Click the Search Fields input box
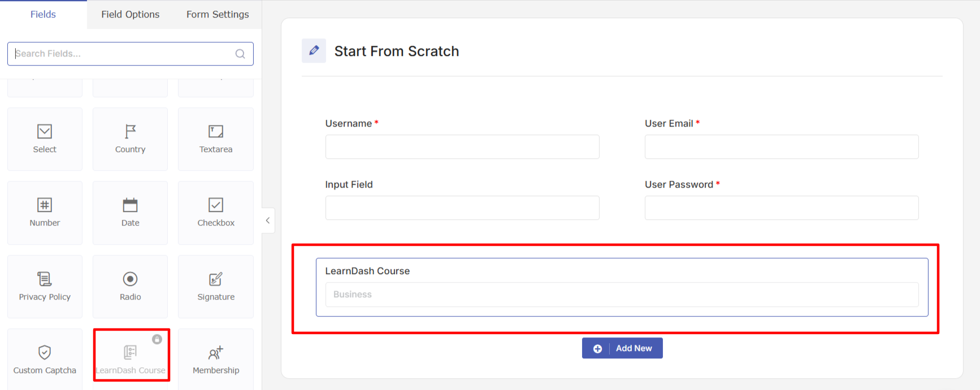The width and height of the screenshot is (980, 390). (x=130, y=54)
